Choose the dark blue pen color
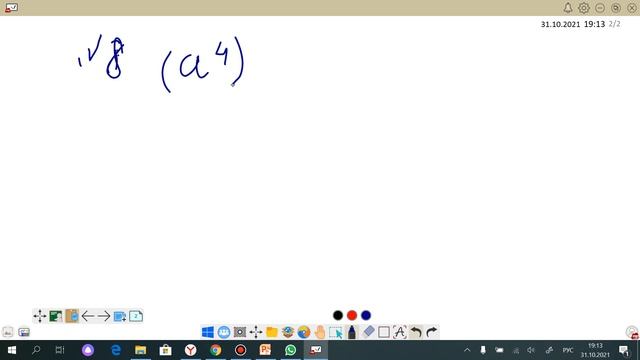640x360 pixels. [366, 315]
